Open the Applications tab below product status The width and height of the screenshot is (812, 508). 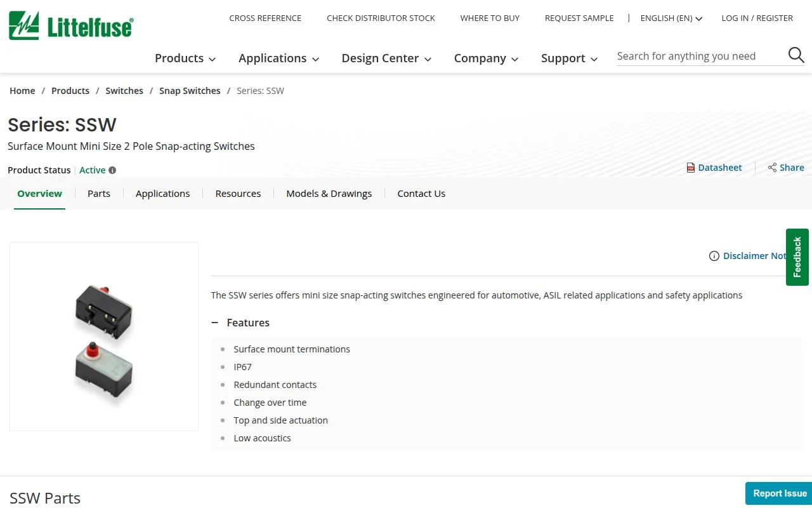(162, 193)
